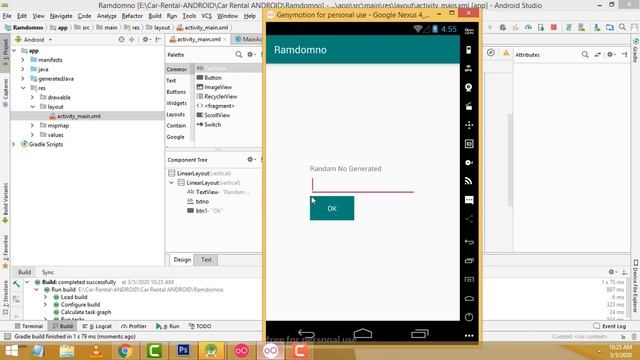640x360 pixels.
Task: Click the Genymotion power button icon
Action: 469,317
